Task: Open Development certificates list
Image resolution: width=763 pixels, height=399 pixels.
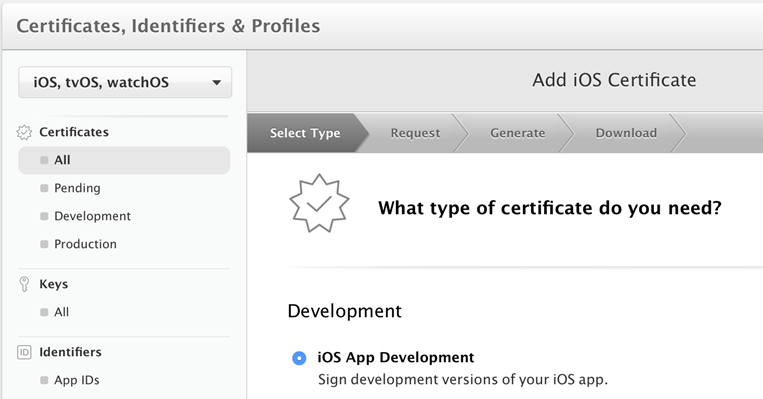Action: [92, 216]
